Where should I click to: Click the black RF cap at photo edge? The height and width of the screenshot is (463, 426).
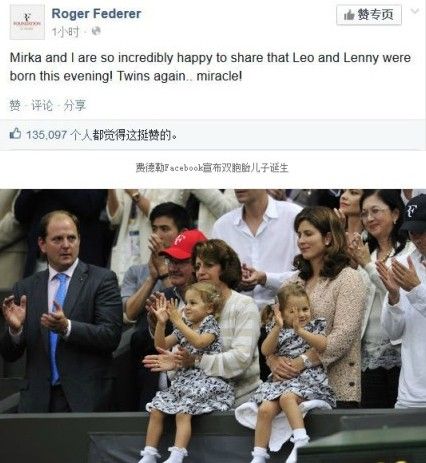[414, 213]
